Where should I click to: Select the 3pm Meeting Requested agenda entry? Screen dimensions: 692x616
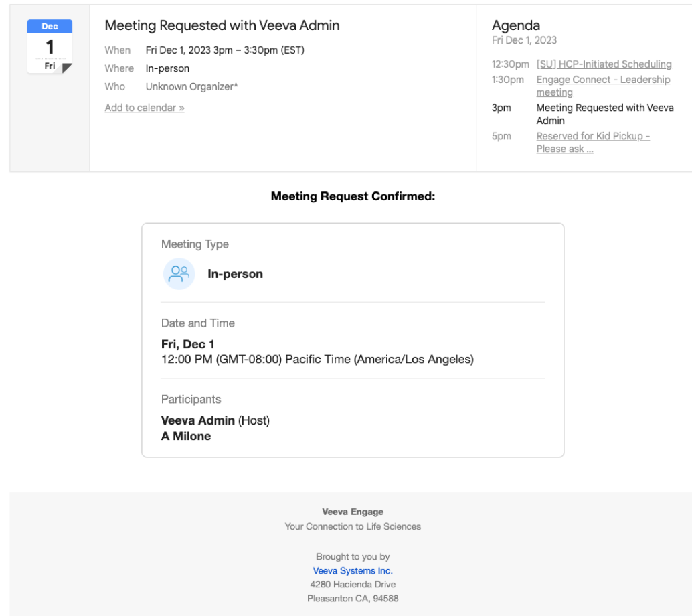coord(604,114)
